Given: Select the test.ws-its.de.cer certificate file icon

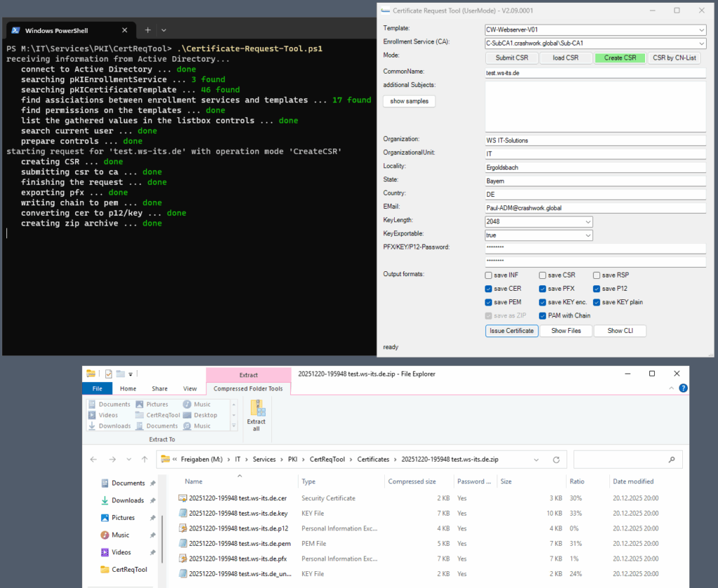Looking at the screenshot, I should pos(182,498).
